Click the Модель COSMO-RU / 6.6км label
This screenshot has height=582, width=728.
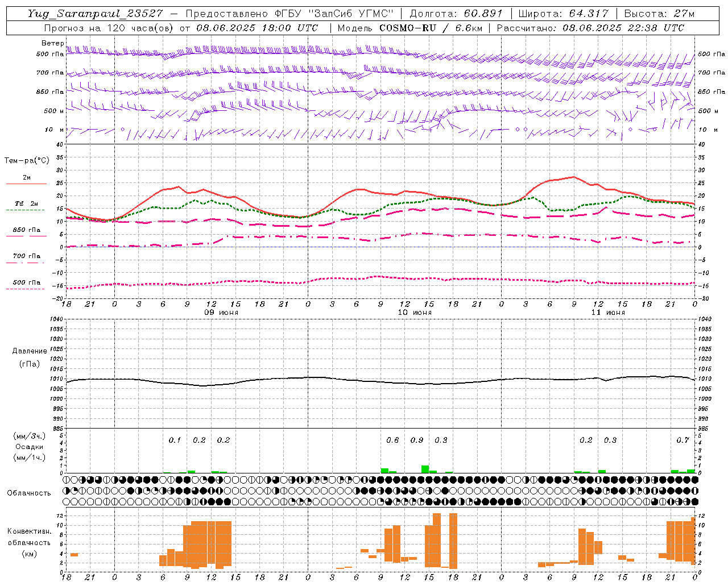click(409, 28)
